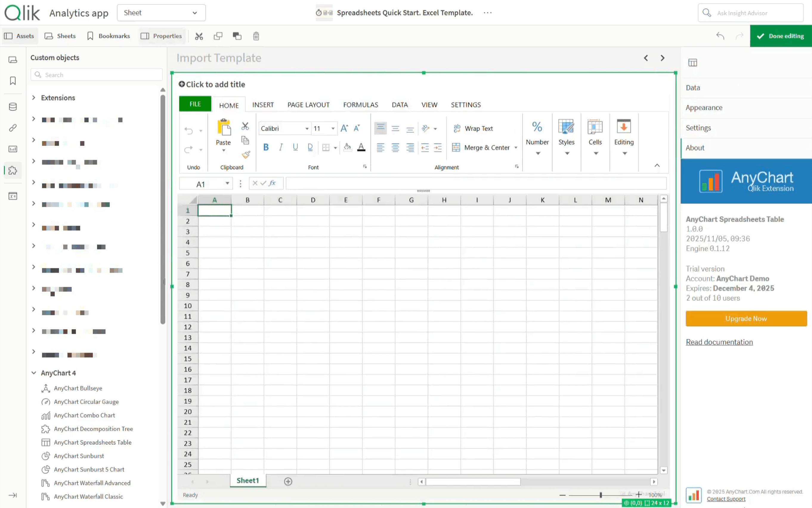Collapse the AnyChart 4 group
Screen dimensions: 812x508
pyautogui.click(x=34, y=373)
